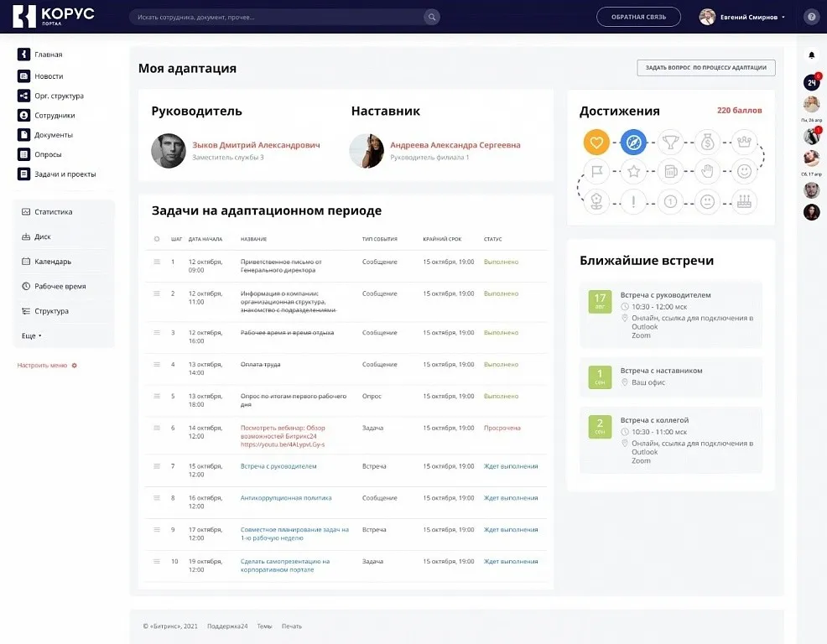Click the drag handle for task row 1
Image resolution: width=827 pixels, height=644 pixels.
point(157,262)
